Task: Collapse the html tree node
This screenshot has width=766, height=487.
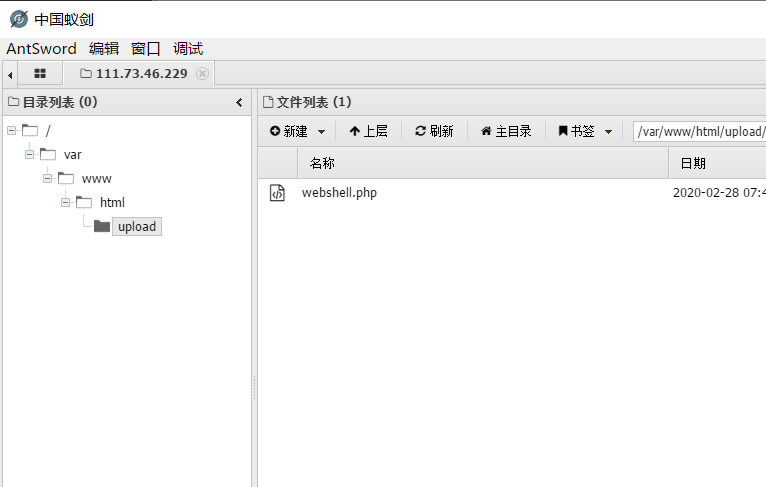Action: (65, 202)
